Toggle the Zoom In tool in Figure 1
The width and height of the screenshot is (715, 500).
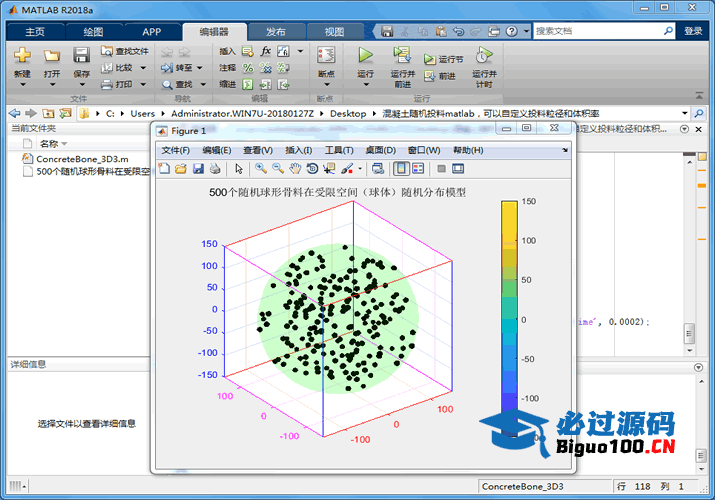click(x=261, y=169)
